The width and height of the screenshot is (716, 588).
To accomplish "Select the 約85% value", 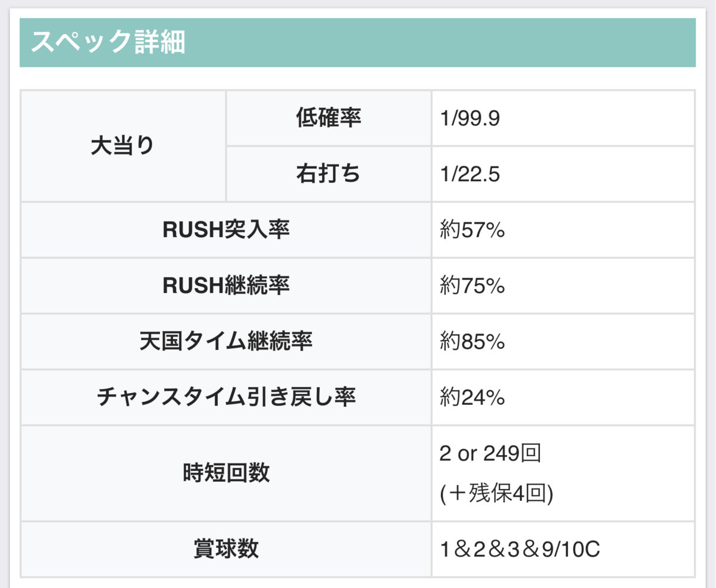I will (x=473, y=342).
